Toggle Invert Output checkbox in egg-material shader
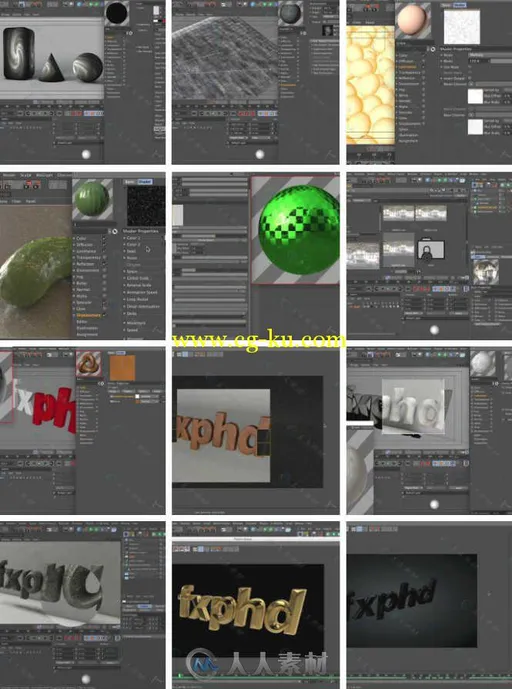 click(x=470, y=78)
